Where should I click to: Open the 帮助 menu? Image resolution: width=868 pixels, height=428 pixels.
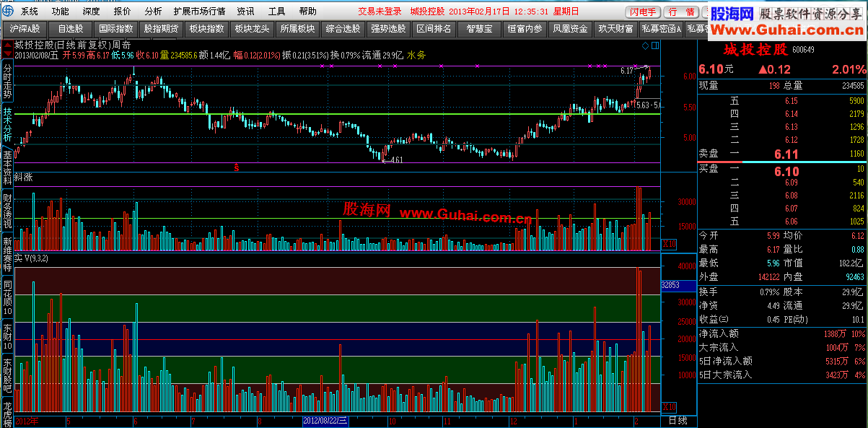click(307, 12)
